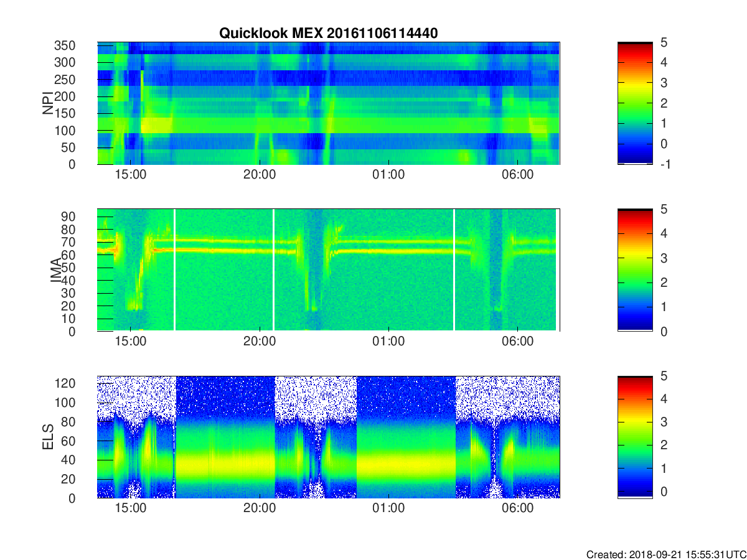Click the value 2 on ELS colorbar
747x560 pixels.
pos(663,444)
